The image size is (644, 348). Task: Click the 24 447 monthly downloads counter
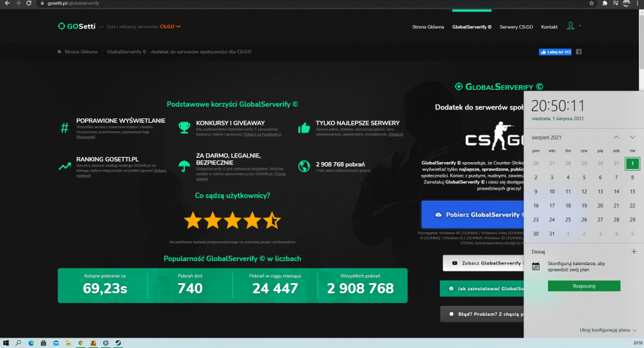pyautogui.click(x=275, y=285)
